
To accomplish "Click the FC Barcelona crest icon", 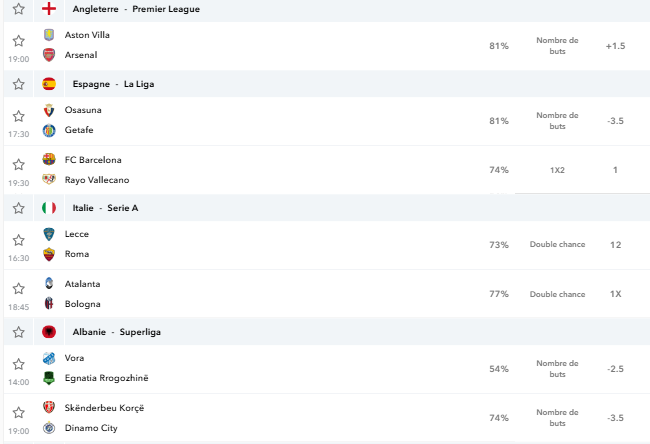I will [x=49, y=160].
